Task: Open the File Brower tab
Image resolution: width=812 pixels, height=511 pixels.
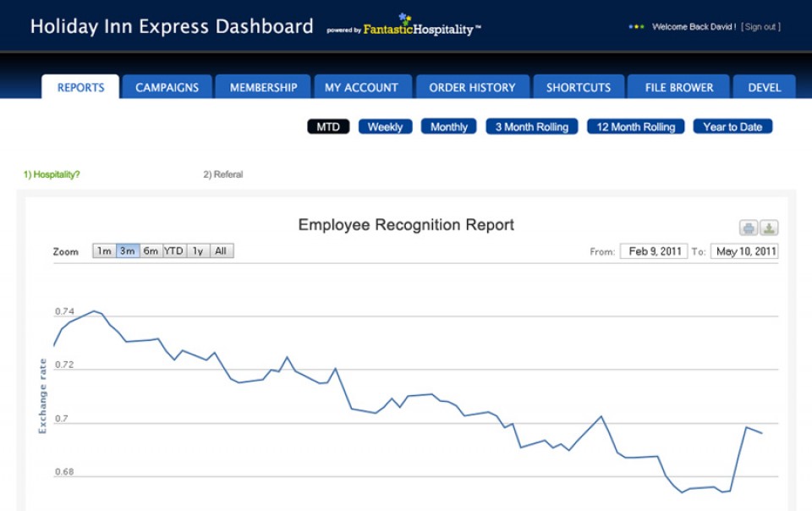Action: 679,87
